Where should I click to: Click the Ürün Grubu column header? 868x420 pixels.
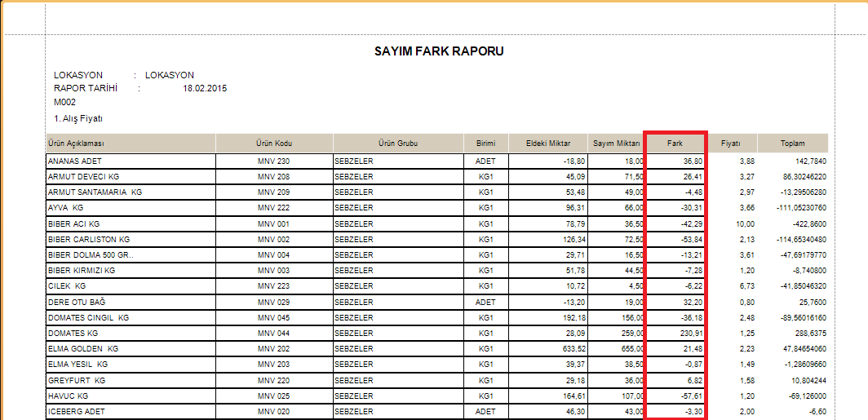pos(398,144)
